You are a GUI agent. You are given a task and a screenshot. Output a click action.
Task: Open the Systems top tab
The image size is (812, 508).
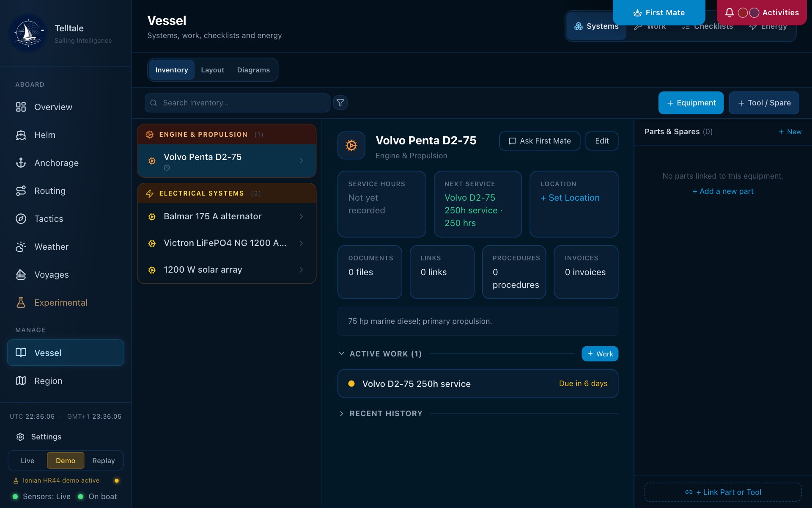pos(596,26)
